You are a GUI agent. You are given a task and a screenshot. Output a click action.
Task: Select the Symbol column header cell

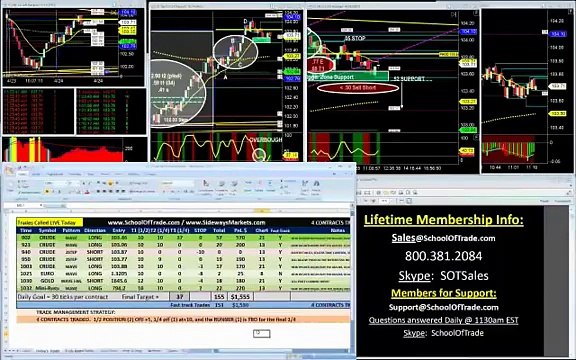pyautogui.click(x=47, y=230)
